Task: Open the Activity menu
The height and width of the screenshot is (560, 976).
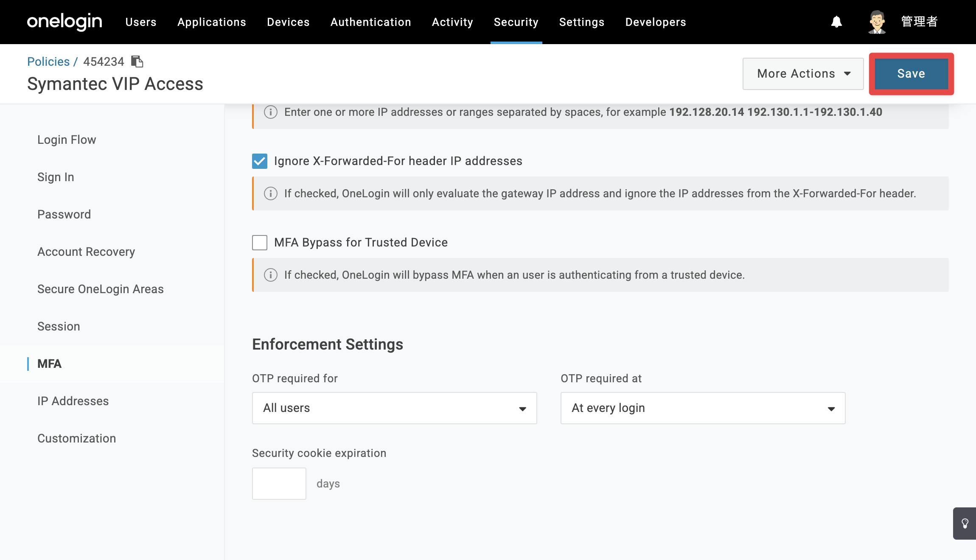Action: pos(452,22)
